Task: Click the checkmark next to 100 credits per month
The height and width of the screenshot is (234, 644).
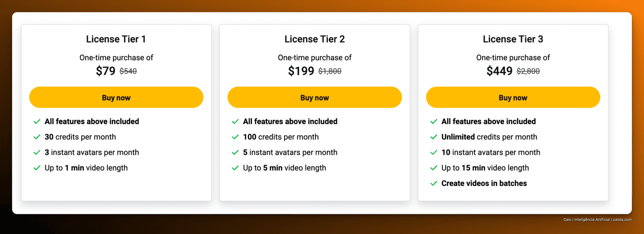Action: pyautogui.click(x=235, y=137)
